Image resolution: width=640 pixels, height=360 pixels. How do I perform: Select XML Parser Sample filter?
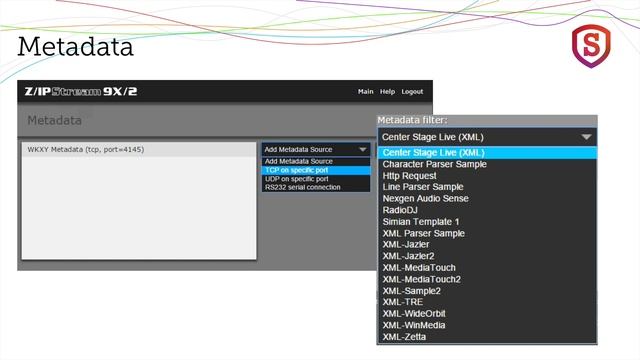click(487, 233)
